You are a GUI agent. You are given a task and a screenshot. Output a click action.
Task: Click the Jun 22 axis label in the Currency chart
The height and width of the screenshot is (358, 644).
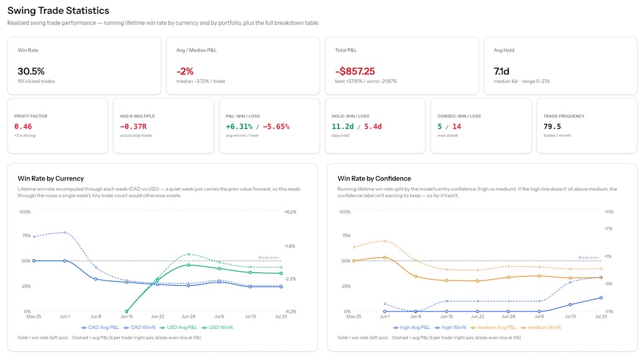point(157,316)
